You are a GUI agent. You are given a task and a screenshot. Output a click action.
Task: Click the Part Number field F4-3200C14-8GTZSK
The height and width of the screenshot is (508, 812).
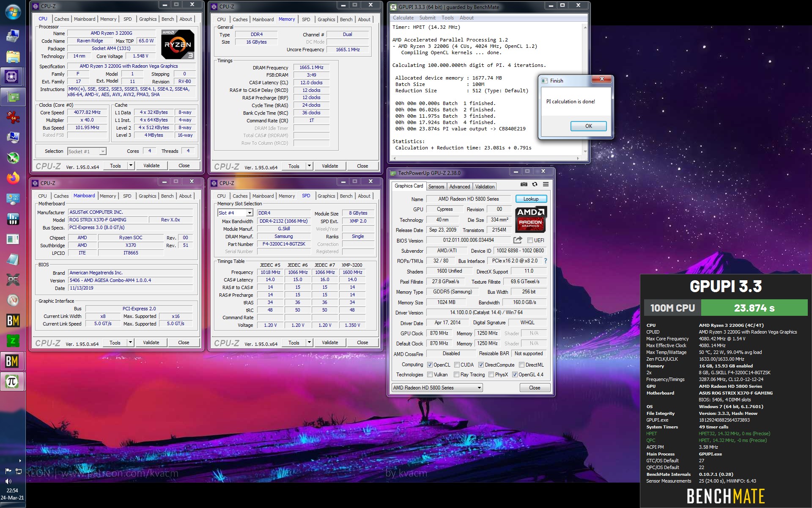(x=284, y=244)
